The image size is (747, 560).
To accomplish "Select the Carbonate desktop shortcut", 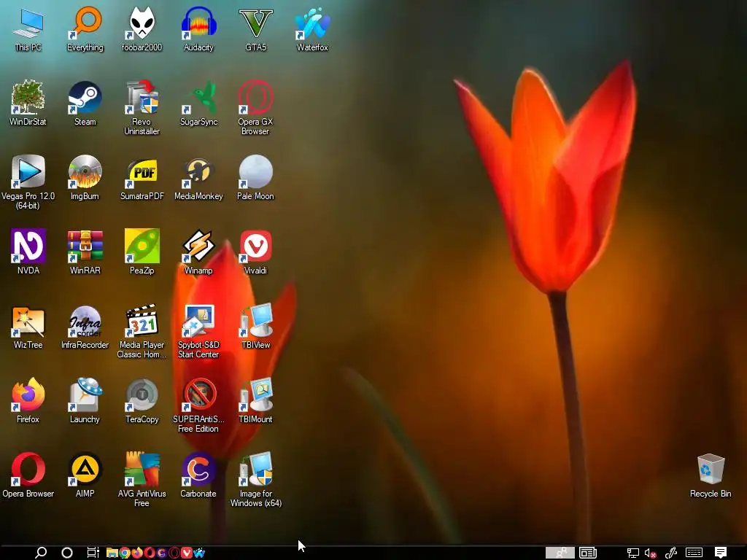I will [198, 475].
